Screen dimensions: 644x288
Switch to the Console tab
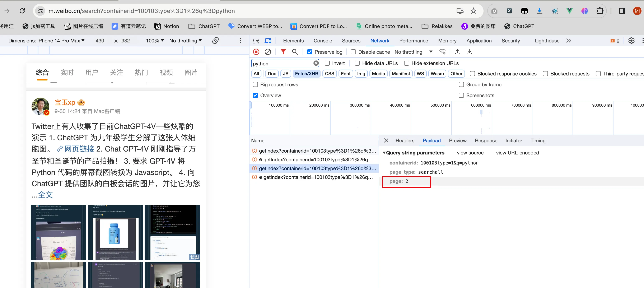coord(323,41)
